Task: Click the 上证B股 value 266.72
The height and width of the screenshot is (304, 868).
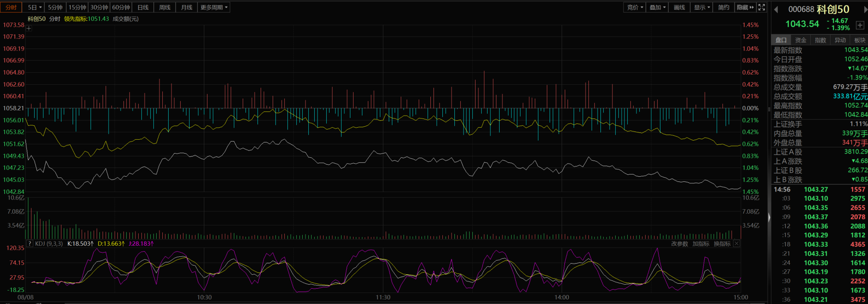Action: point(858,170)
